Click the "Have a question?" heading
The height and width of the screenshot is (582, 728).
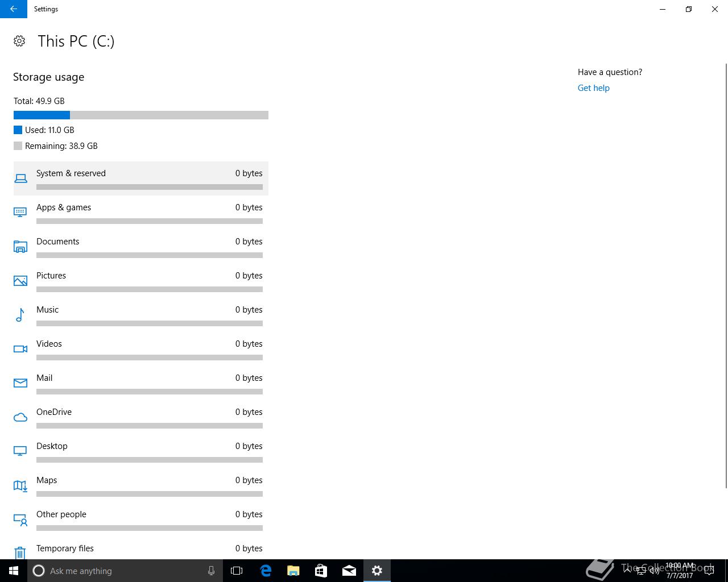point(610,72)
